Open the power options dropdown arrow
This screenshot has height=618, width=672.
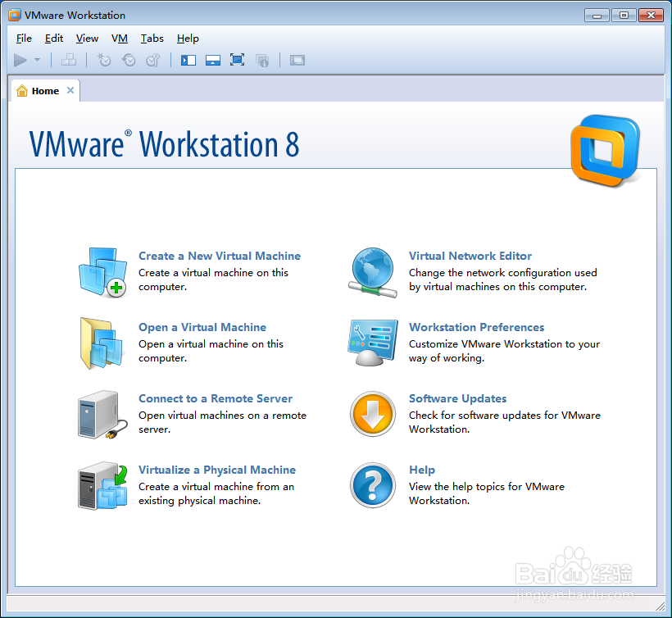(x=37, y=60)
